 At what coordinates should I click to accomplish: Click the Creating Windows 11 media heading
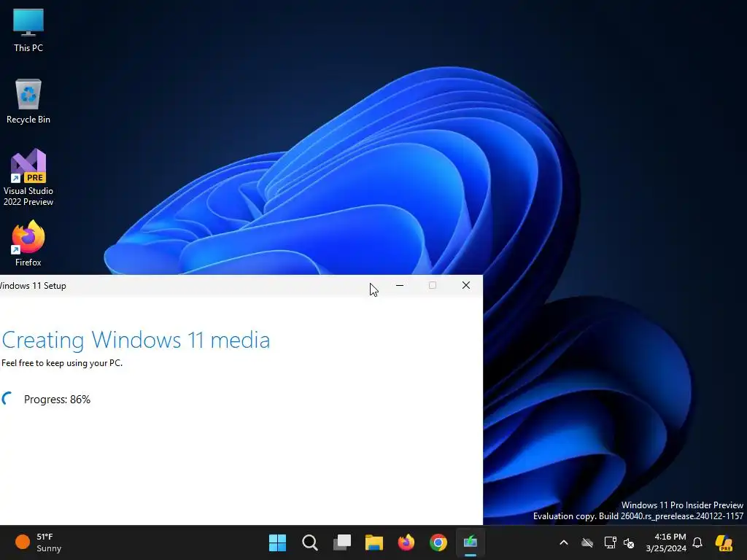click(x=136, y=340)
